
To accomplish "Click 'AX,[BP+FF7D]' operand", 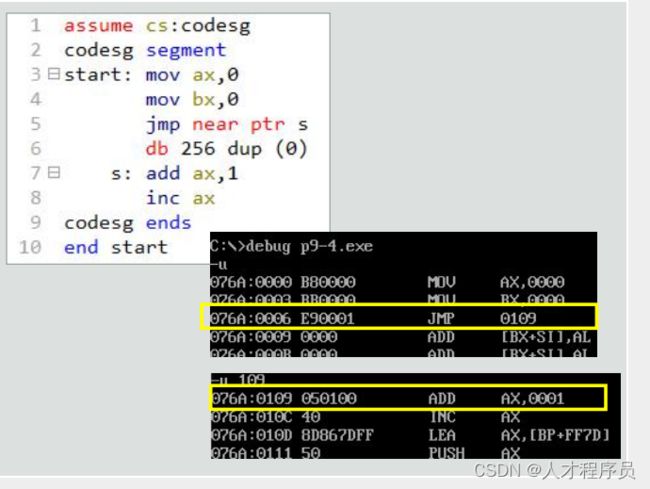I will pyautogui.click(x=555, y=435).
